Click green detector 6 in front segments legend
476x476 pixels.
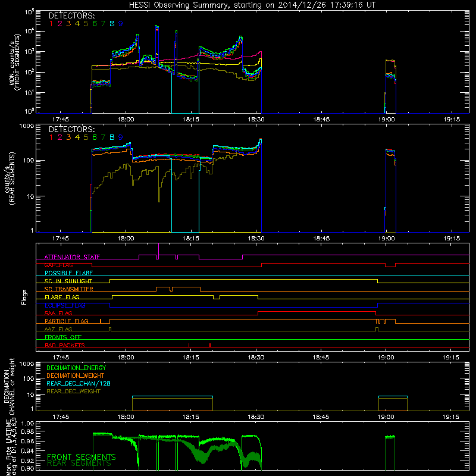click(x=95, y=24)
